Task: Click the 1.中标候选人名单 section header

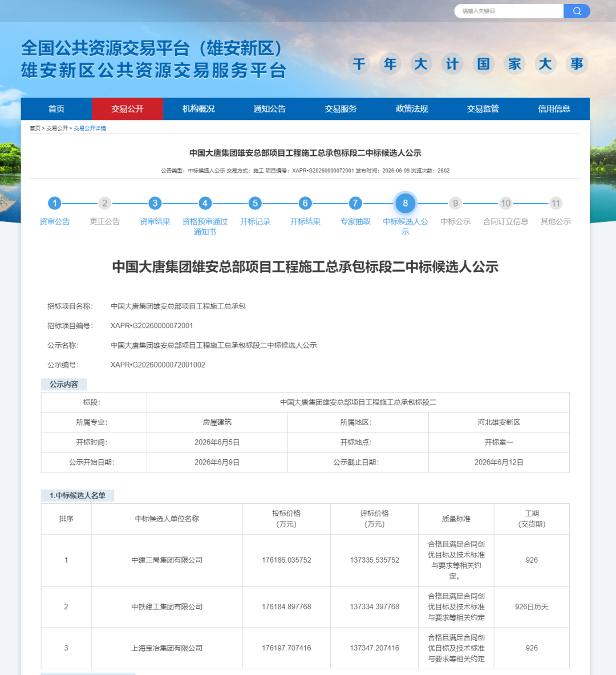Action: [78, 495]
